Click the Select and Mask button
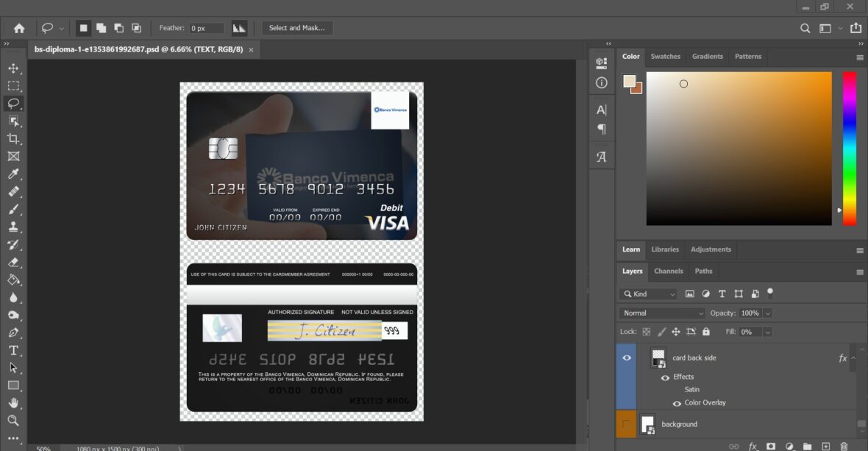Viewport: 868px width, 451px height. pos(296,28)
